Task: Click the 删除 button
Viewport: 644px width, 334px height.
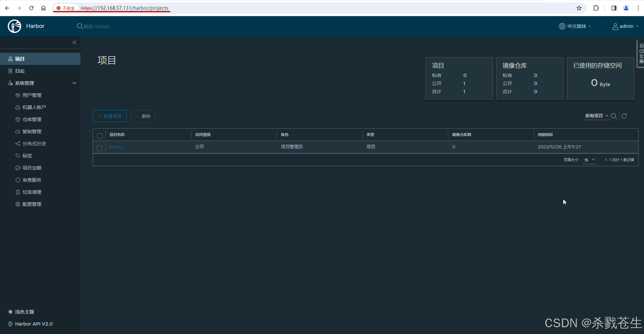Action: click(x=143, y=116)
